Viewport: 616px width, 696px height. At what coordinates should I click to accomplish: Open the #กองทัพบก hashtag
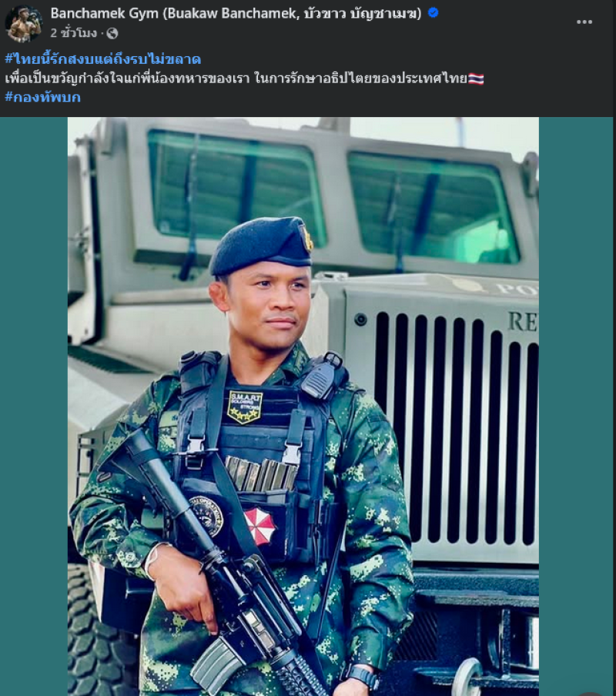click(x=42, y=97)
